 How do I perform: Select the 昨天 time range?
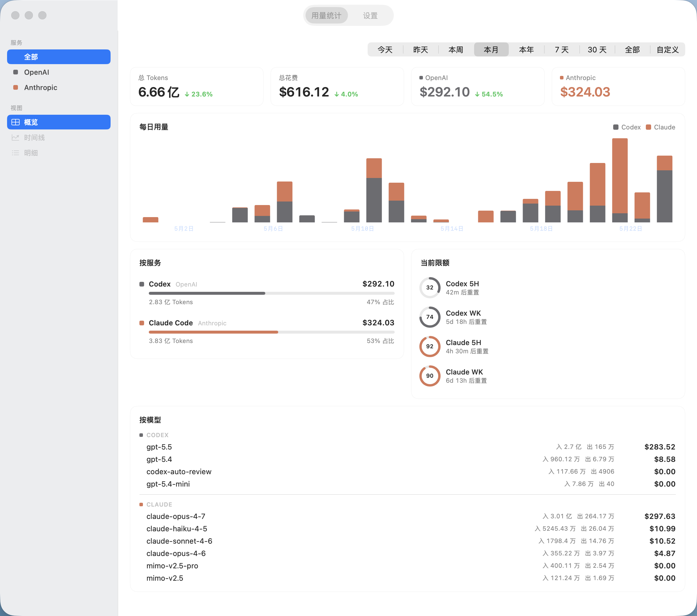pos(421,50)
